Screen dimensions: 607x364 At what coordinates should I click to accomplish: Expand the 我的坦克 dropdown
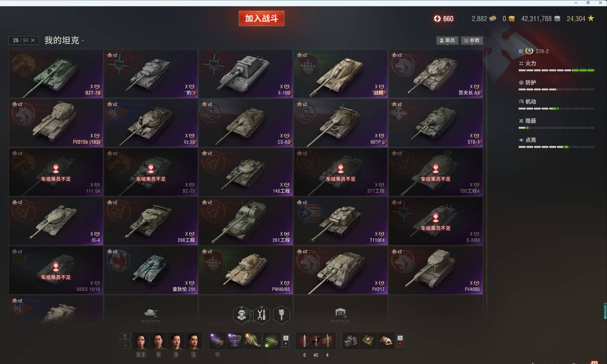[x=64, y=40]
